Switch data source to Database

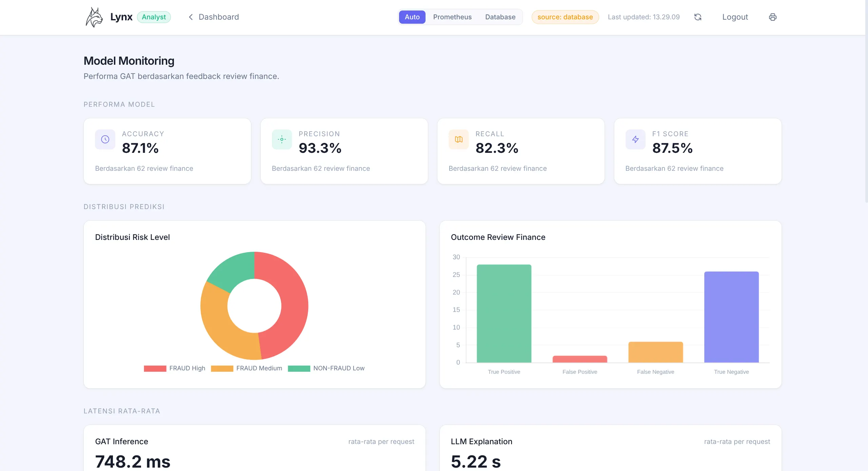pyautogui.click(x=500, y=17)
